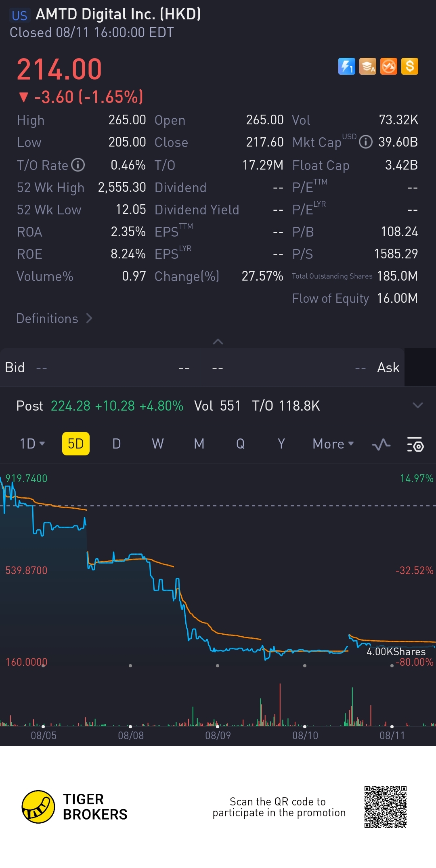Tap 52 Wk High value 2,555.30

point(122,187)
